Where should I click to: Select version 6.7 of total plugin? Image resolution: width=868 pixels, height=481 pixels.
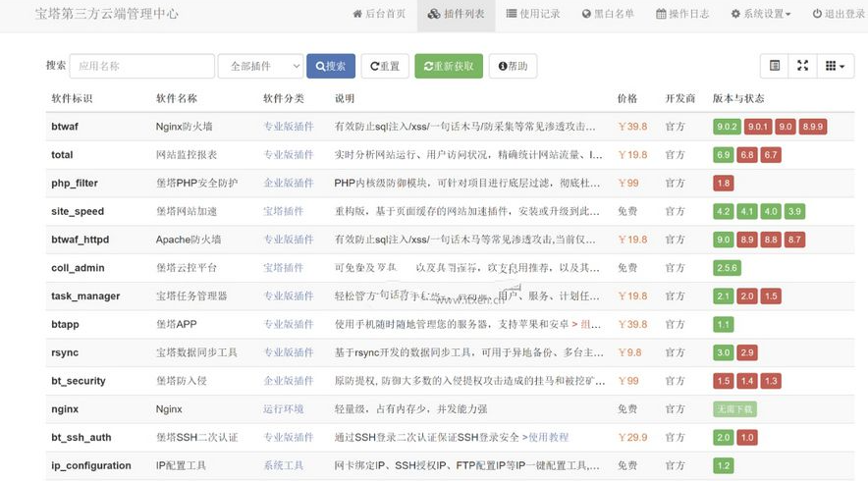771,154
